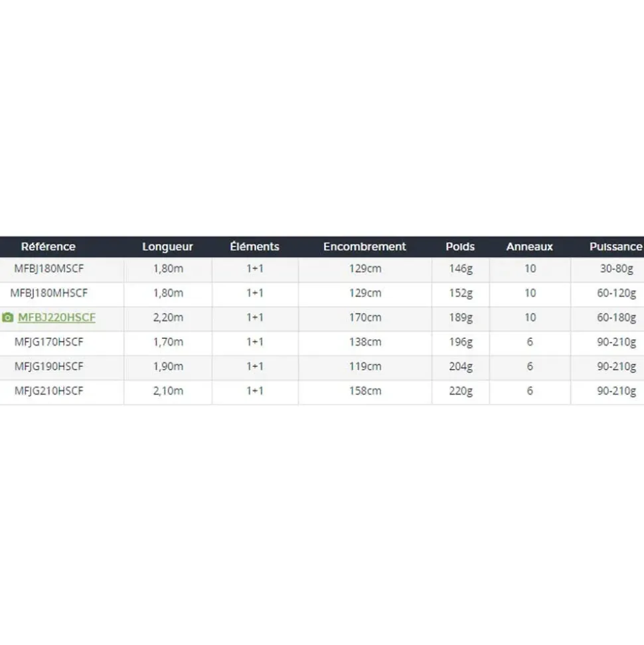Click the 189g weight value
Image resolution: width=644 pixels, height=645 pixels.
point(461,318)
